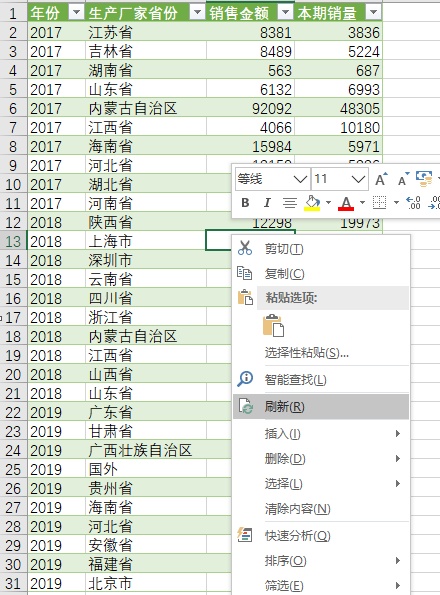The image size is (440, 595).
Task: Click cell 北京市 in row 31
Action: (x=146, y=583)
